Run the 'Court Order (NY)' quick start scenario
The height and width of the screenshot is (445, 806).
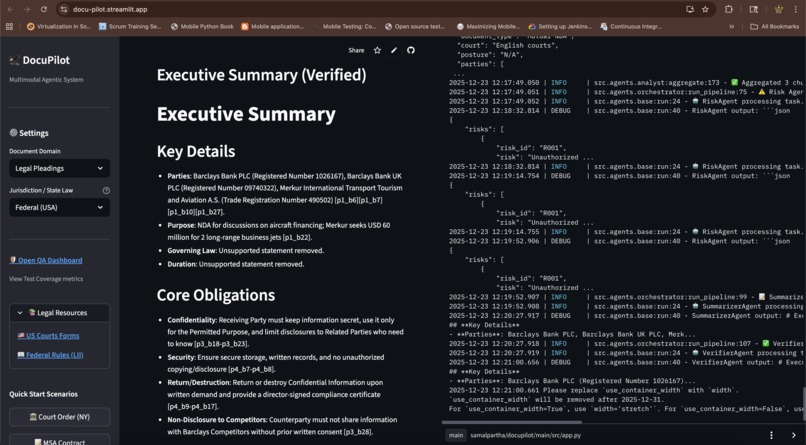[x=59, y=417]
